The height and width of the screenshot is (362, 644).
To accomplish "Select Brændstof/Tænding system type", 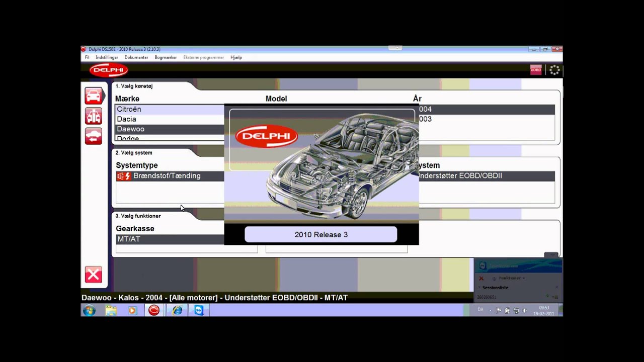I will (x=170, y=176).
